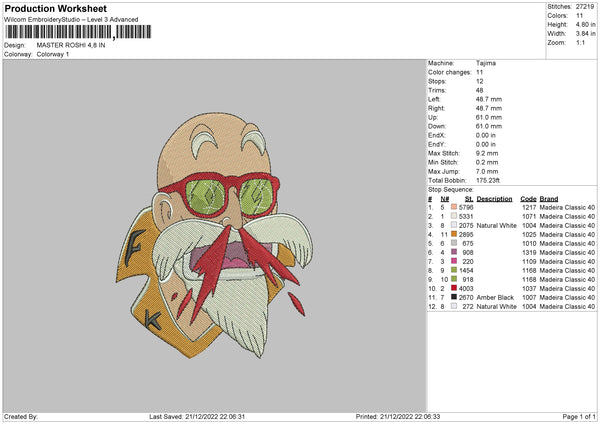Click the 'St.' column header
The image size is (600, 424).
(x=469, y=199)
